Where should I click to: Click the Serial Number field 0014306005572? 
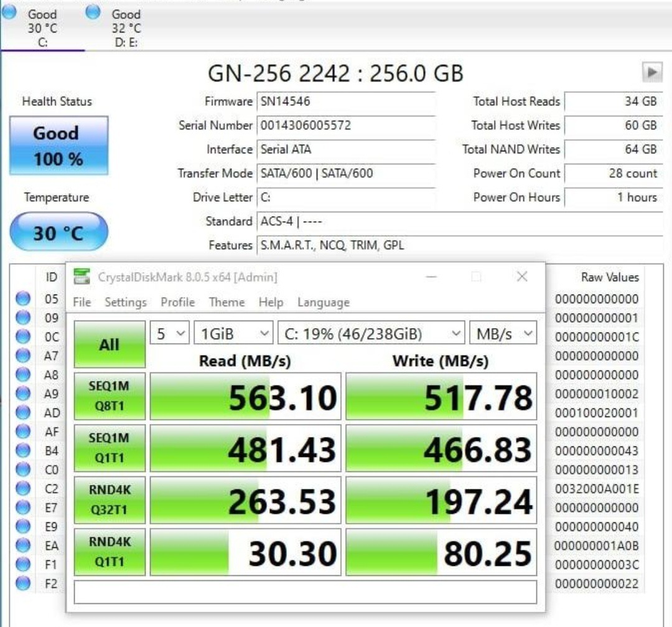[347, 126]
